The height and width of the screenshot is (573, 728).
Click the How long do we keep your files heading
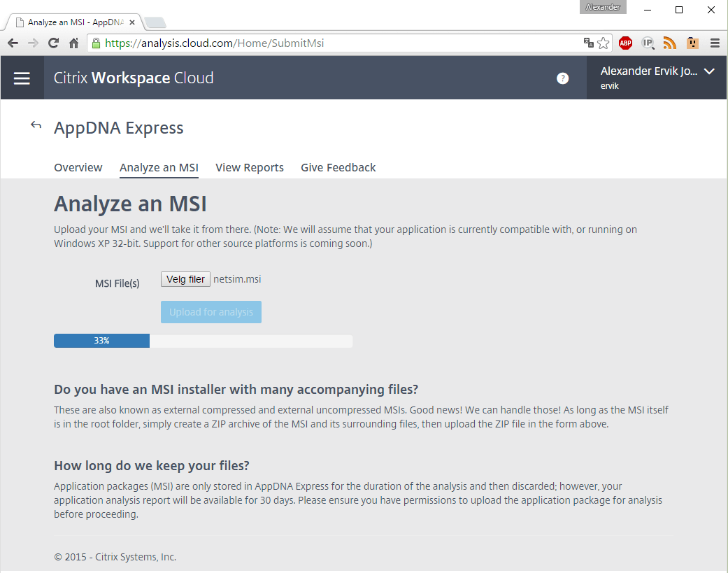pyautogui.click(x=151, y=466)
